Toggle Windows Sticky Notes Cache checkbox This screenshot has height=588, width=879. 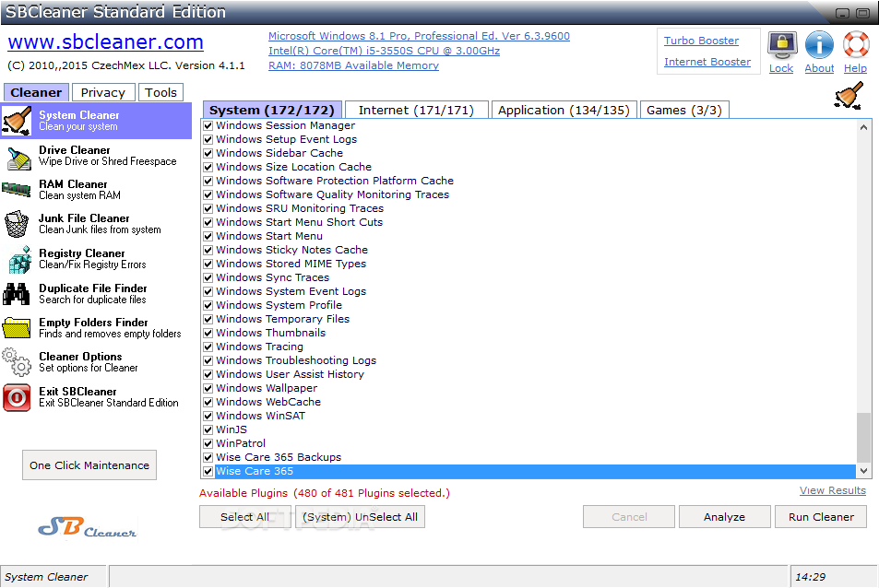click(x=208, y=250)
